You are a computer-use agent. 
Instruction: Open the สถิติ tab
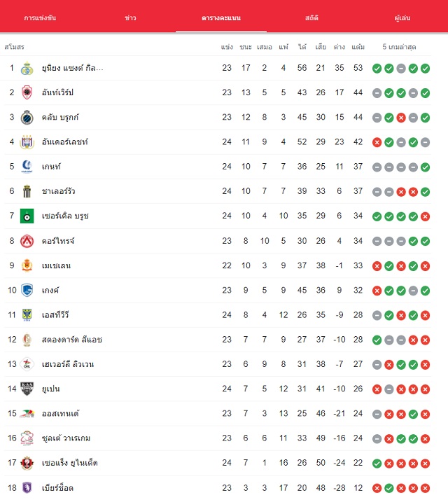[x=311, y=18]
